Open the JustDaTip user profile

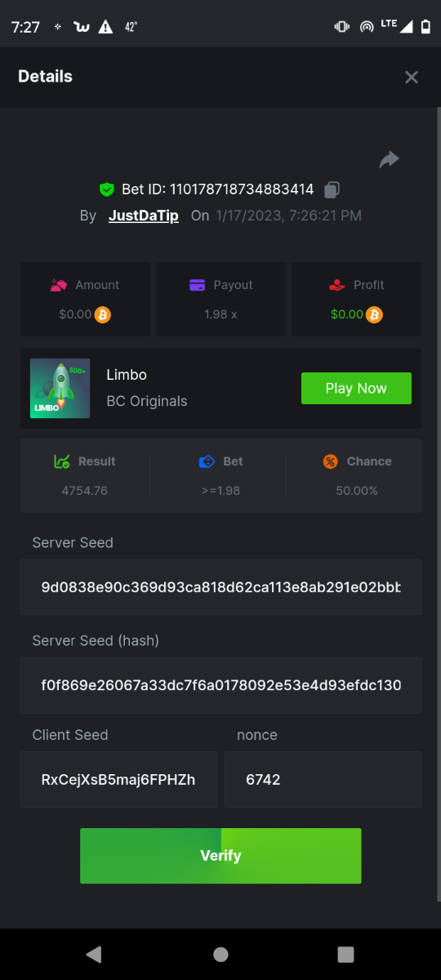[144, 216]
